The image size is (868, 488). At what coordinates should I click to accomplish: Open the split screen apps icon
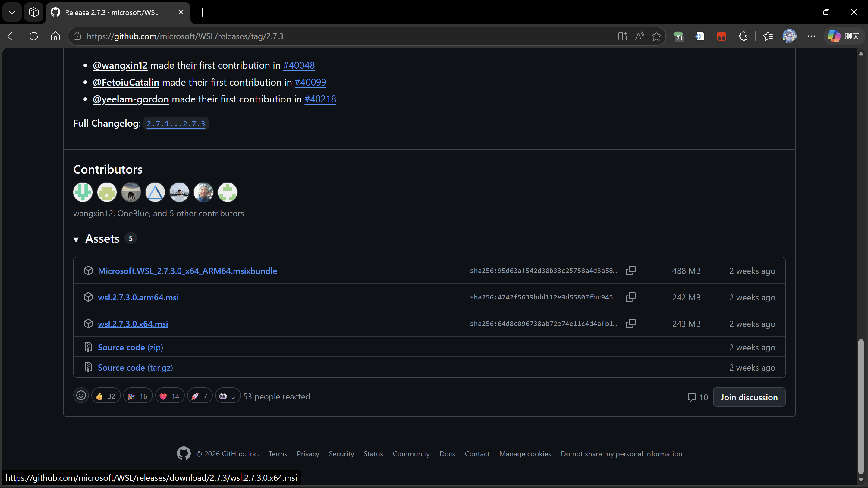pos(622,36)
